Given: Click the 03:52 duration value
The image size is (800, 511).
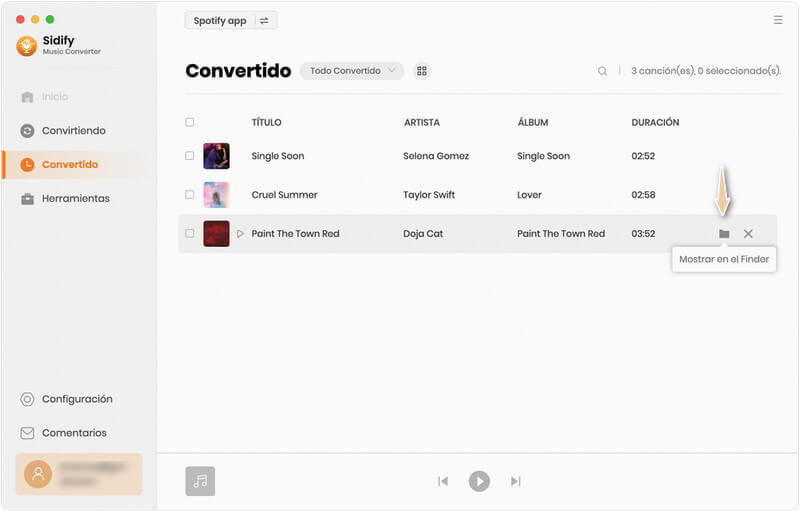Looking at the screenshot, I should tap(643, 234).
